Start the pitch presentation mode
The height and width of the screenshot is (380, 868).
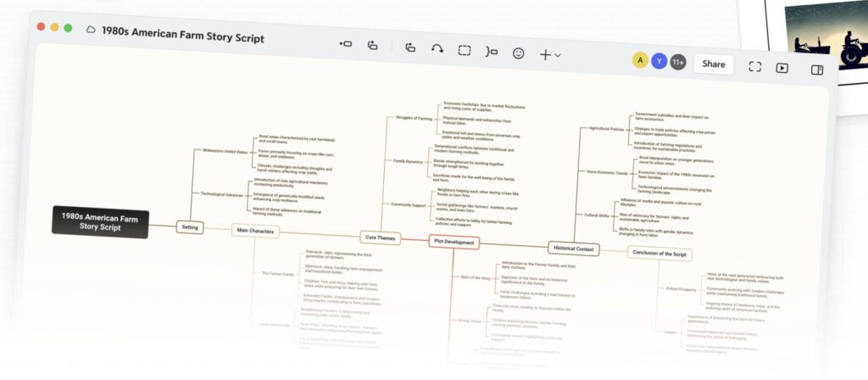(782, 68)
